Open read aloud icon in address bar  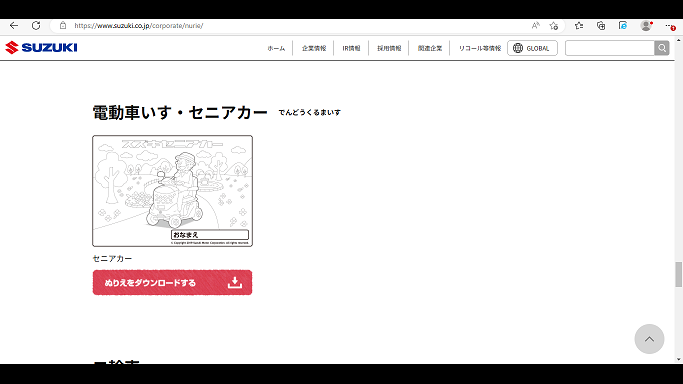point(535,26)
